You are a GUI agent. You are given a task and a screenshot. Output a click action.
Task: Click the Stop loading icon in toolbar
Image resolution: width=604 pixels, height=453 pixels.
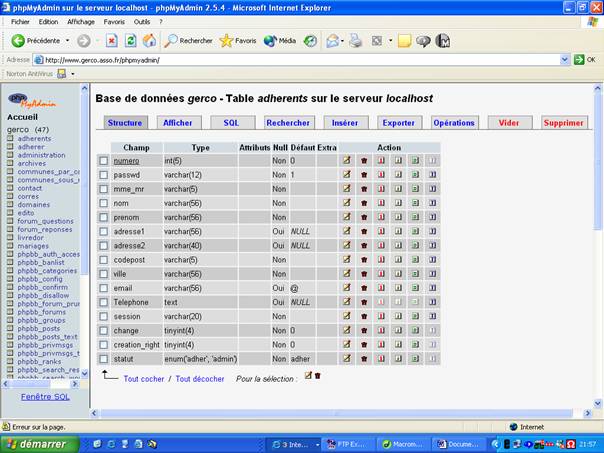tap(111, 41)
